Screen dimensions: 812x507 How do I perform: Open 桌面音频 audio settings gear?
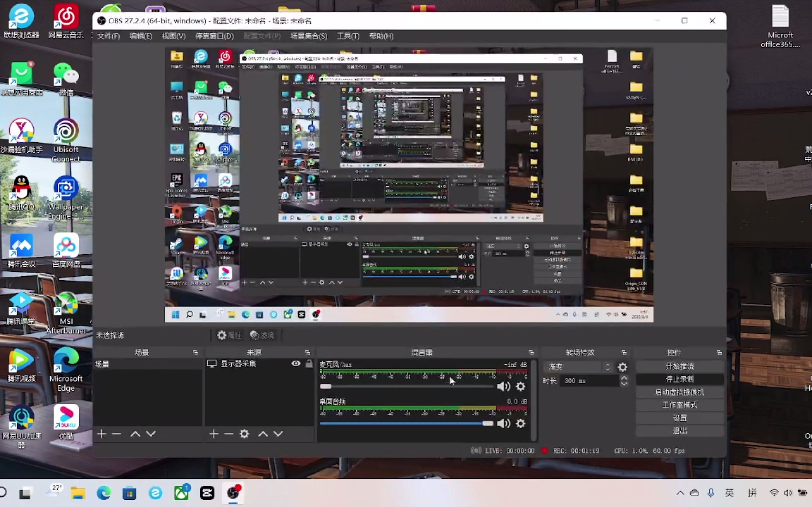click(520, 423)
